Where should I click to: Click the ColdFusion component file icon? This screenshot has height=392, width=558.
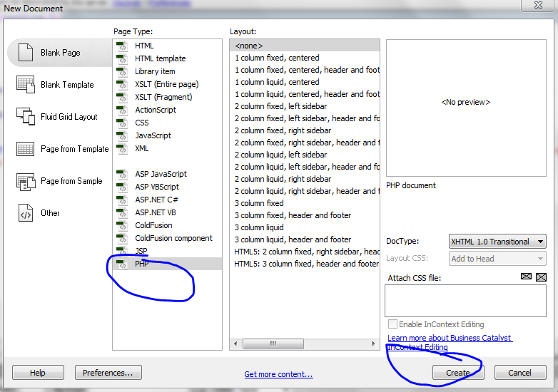(122, 238)
